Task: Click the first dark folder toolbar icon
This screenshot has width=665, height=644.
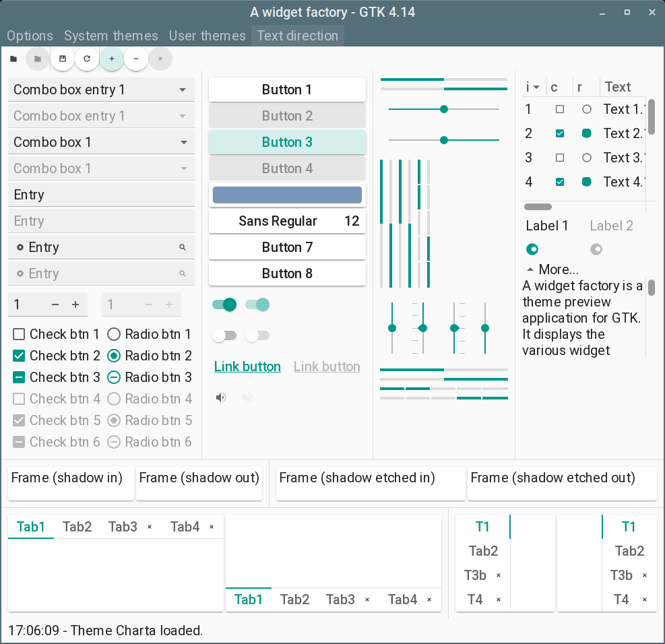Action: pyautogui.click(x=13, y=59)
